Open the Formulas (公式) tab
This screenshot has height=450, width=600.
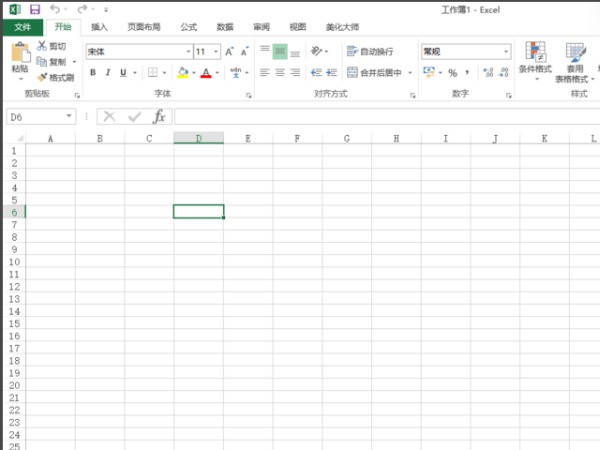[x=189, y=27]
